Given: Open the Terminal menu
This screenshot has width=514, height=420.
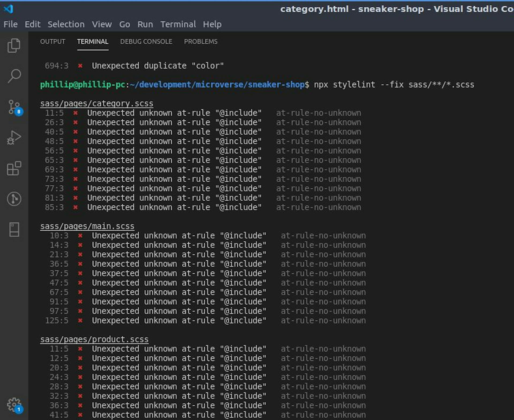Looking at the screenshot, I should (x=178, y=24).
